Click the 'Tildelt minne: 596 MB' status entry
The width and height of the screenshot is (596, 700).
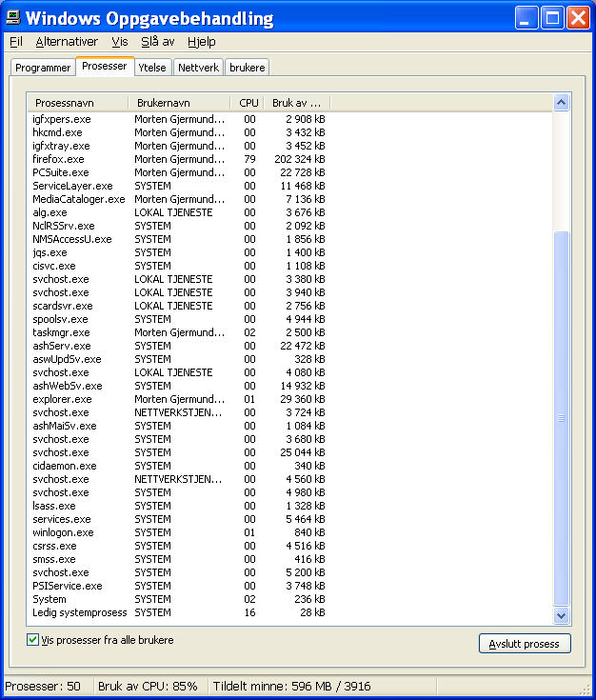point(291,686)
